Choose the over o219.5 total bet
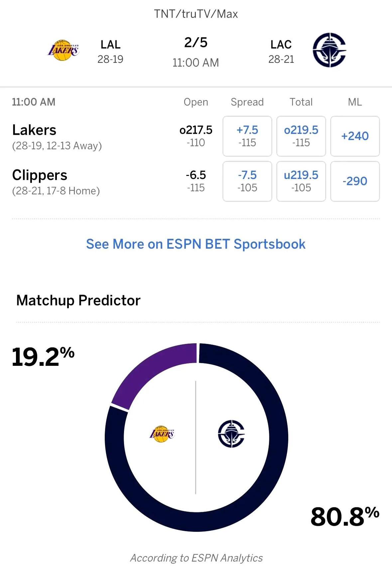Viewport: 392px width, 567px height. coord(301,136)
